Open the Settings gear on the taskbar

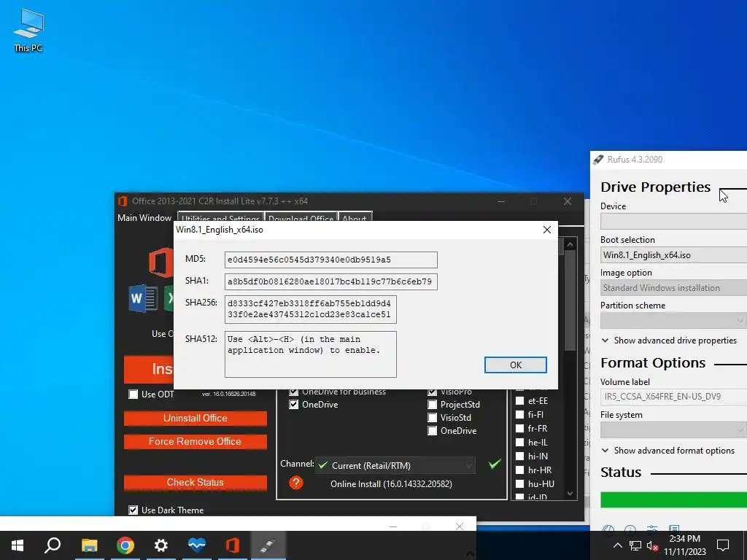click(161, 545)
